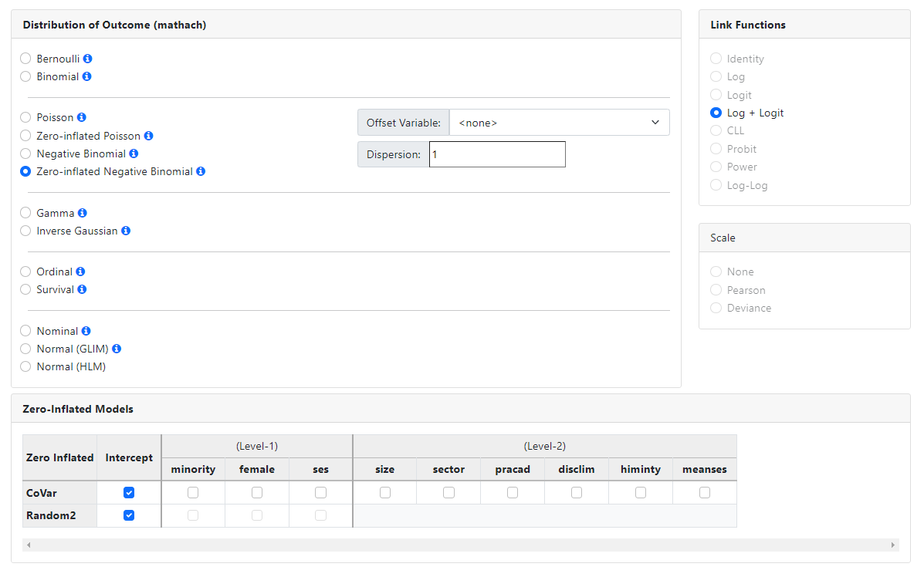Check the CoVar box under sector

click(x=448, y=492)
